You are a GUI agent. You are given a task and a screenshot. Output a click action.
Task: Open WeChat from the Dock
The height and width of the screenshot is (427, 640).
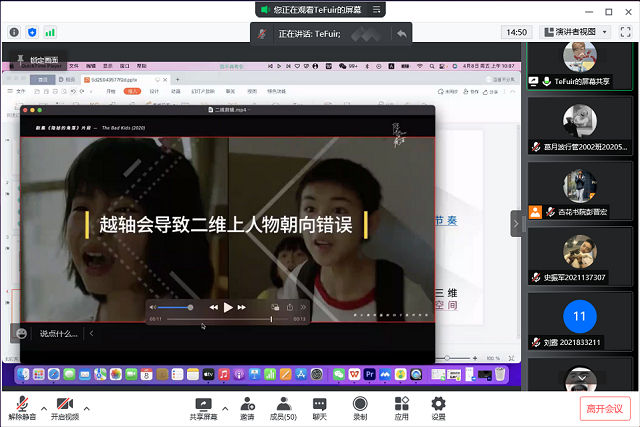[x=339, y=374]
